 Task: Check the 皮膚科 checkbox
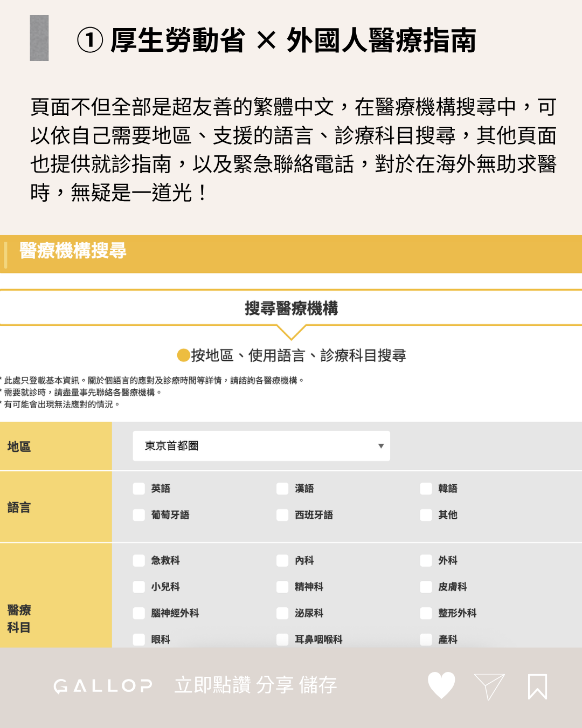click(x=426, y=587)
